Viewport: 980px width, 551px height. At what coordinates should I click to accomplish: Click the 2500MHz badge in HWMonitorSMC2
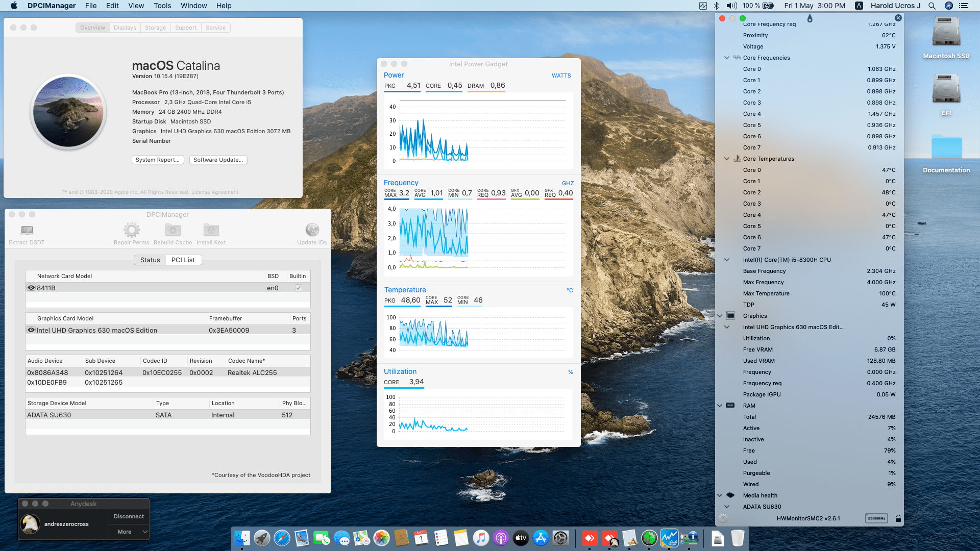[876, 518]
